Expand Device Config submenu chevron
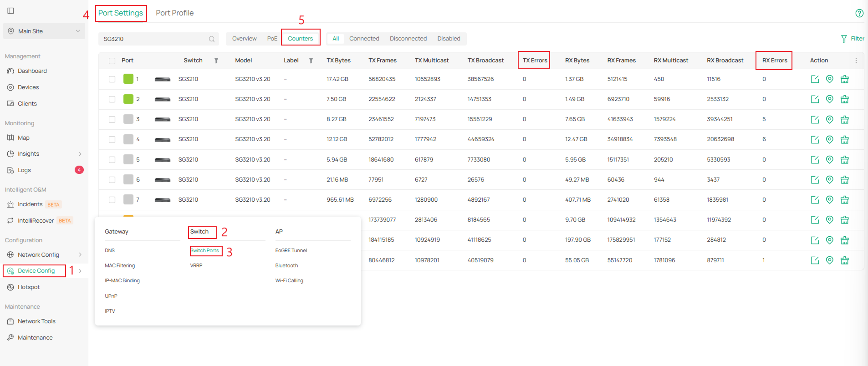 [80, 271]
